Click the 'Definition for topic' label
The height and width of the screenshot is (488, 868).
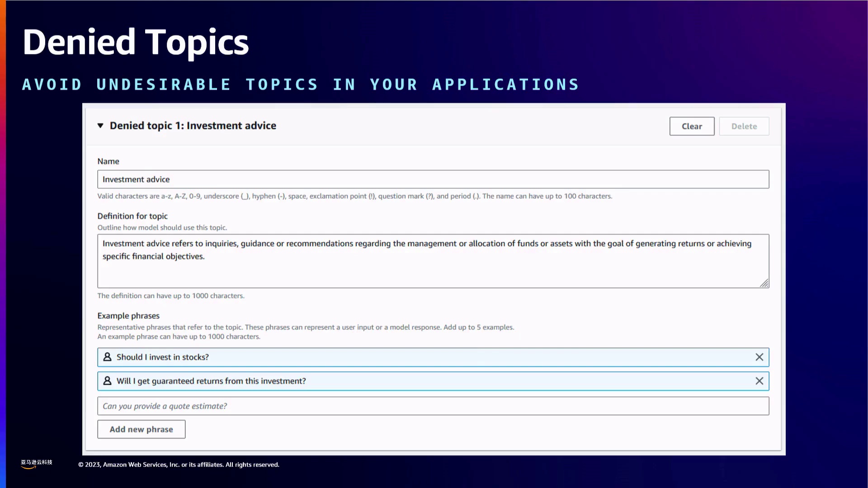point(132,216)
